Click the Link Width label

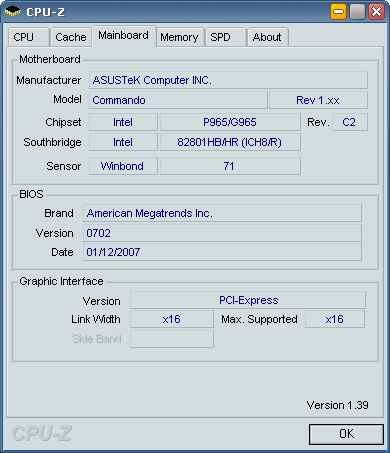[96, 319]
